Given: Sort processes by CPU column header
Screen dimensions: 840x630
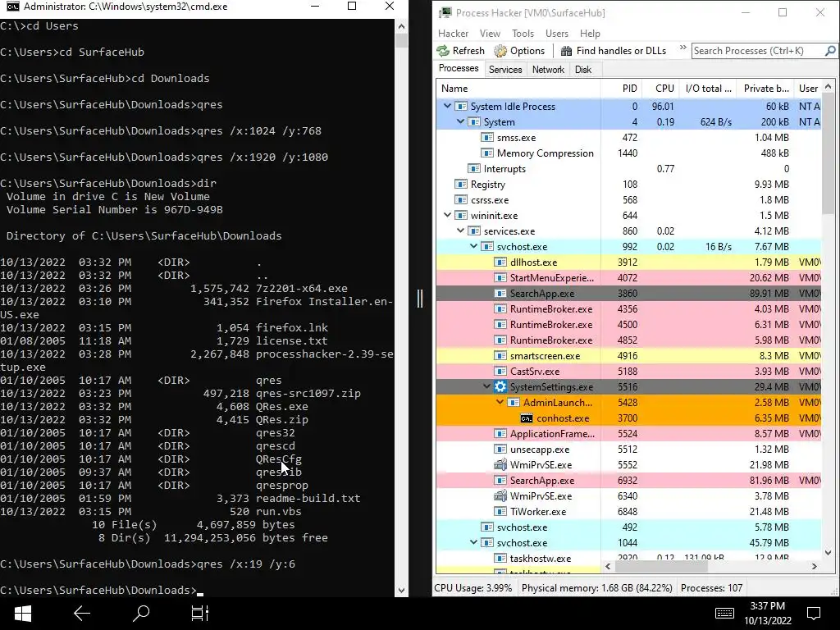Looking at the screenshot, I should [660, 89].
